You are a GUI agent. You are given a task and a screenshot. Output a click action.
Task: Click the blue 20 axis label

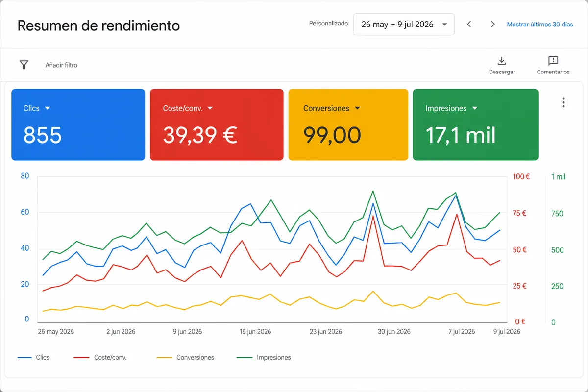(25, 284)
